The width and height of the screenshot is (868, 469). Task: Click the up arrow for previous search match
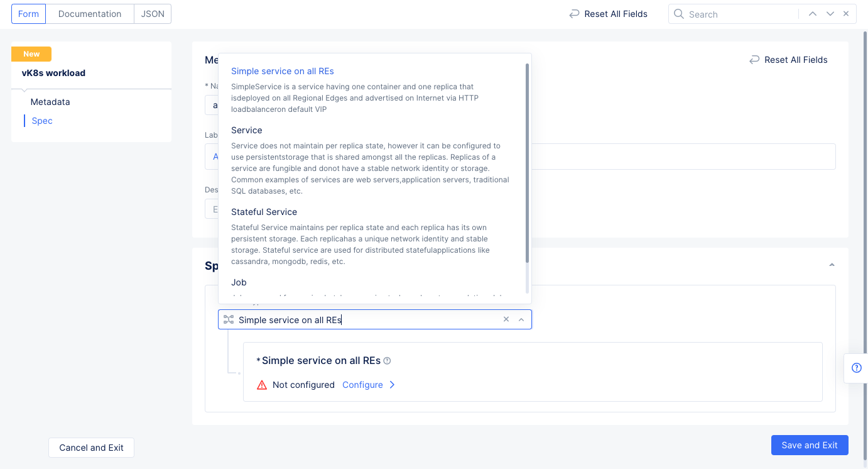coord(813,13)
